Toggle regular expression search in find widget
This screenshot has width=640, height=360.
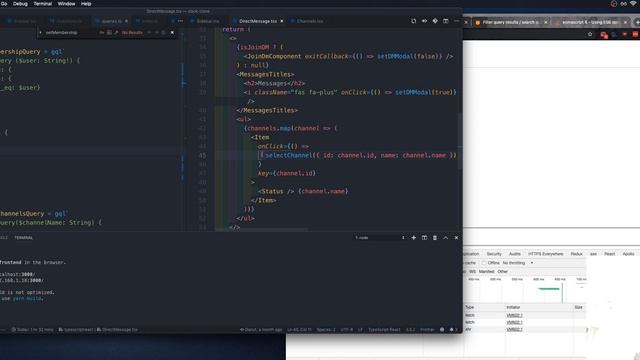pyautogui.click(x=116, y=33)
